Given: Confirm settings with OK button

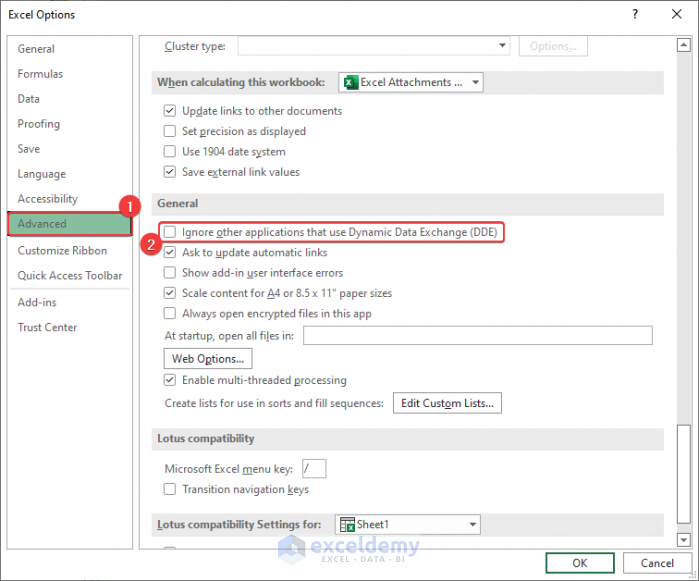Looking at the screenshot, I should [x=580, y=563].
